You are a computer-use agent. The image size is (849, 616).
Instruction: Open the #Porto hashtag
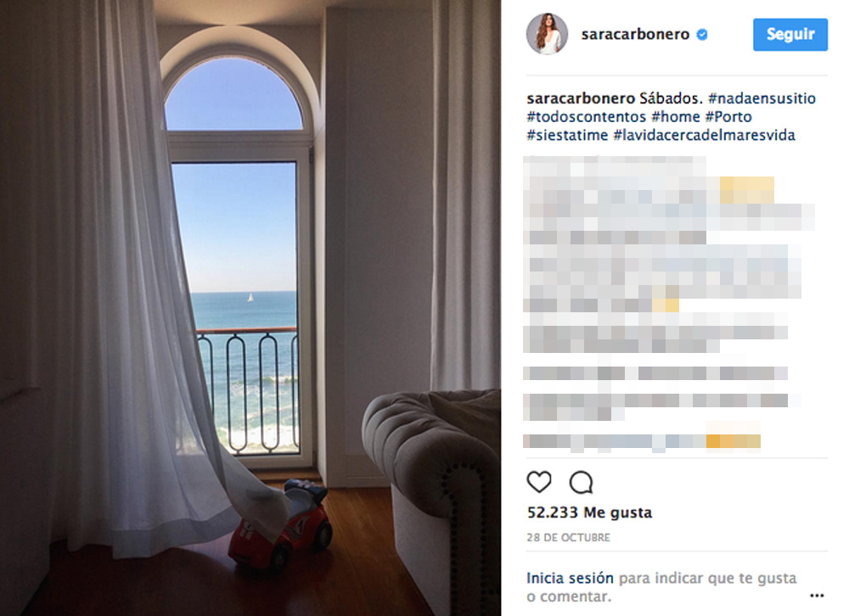coord(728,117)
